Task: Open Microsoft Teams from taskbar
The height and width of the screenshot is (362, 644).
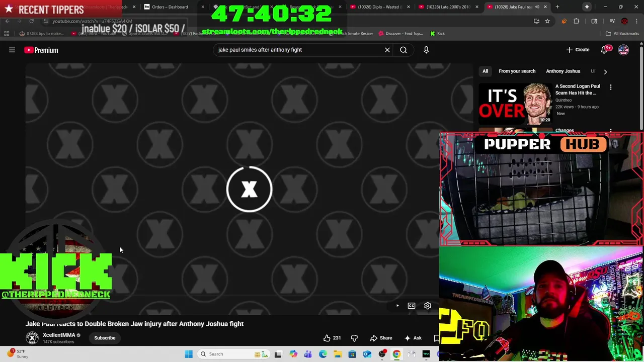Action: point(308,354)
